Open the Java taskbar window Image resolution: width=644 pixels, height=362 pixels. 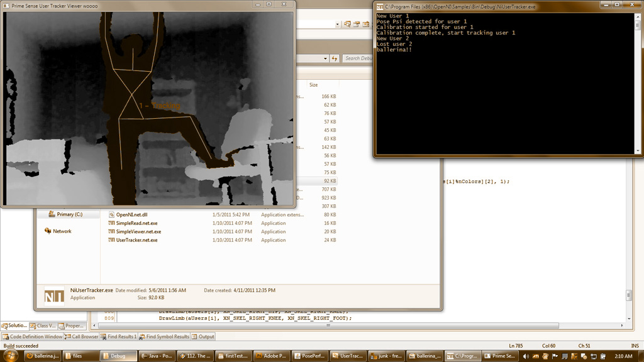(157, 356)
